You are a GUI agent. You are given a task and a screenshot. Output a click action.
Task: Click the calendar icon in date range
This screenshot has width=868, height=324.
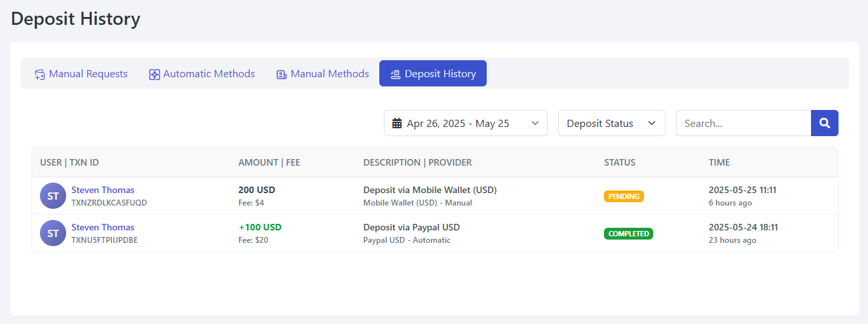click(x=397, y=123)
